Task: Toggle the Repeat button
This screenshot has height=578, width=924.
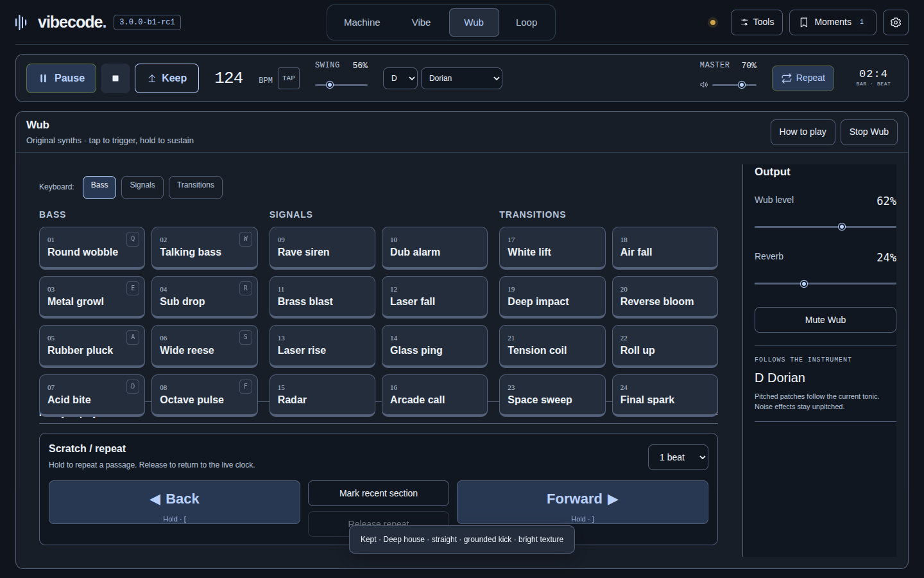Action: pos(803,78)
